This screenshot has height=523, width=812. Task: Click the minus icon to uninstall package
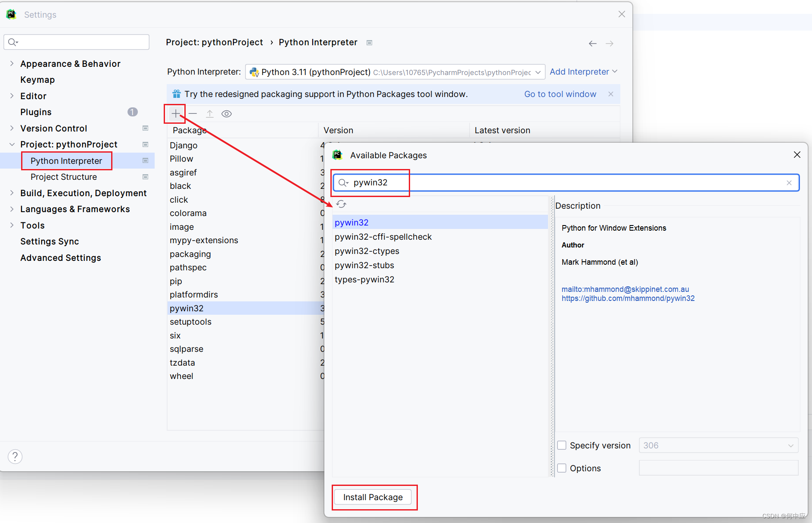tap(193, 114)
